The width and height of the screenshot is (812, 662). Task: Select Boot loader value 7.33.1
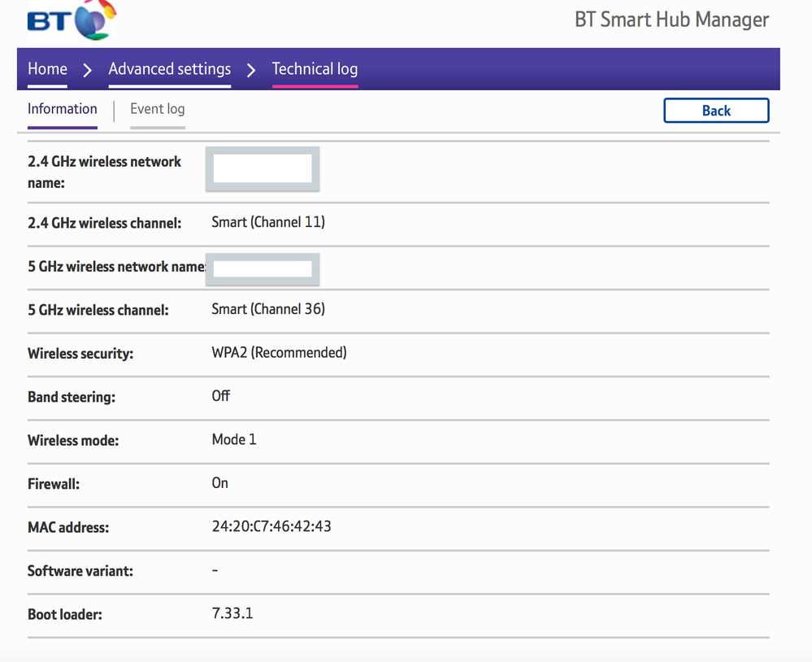(x=232, y=613)
